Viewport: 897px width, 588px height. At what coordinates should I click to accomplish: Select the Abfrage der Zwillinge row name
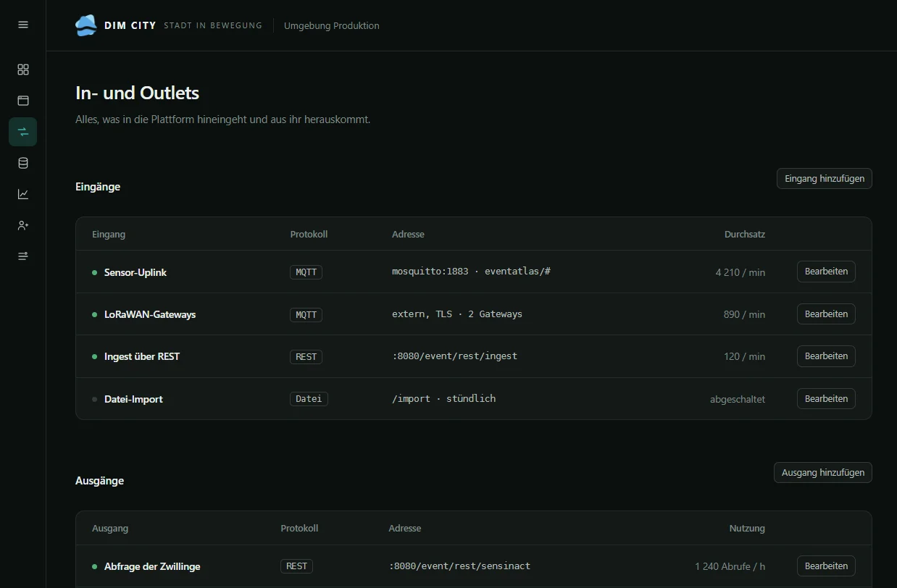(152, 566)
